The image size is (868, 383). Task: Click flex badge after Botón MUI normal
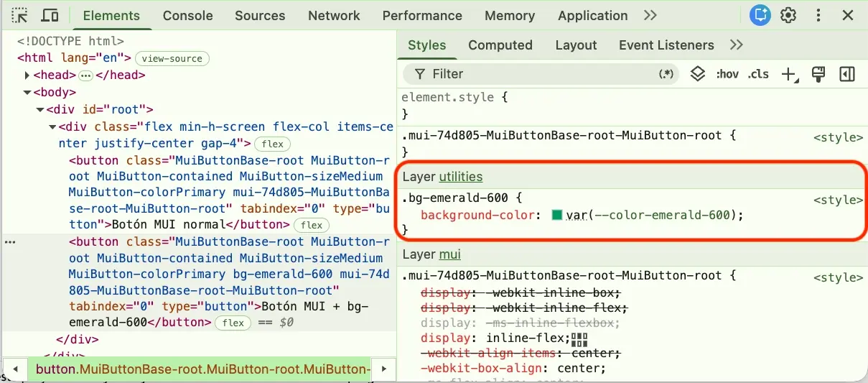[312, 225]
